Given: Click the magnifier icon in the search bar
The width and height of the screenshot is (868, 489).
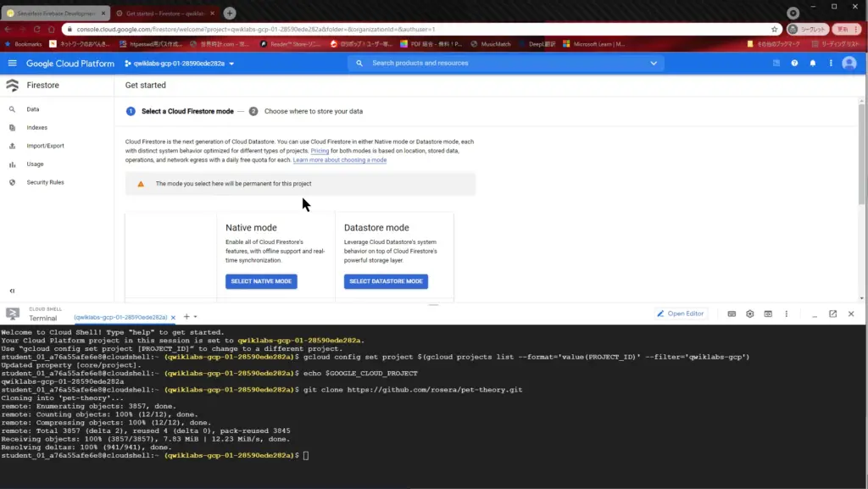Looking at the screenshot, I should pos(359,63).
